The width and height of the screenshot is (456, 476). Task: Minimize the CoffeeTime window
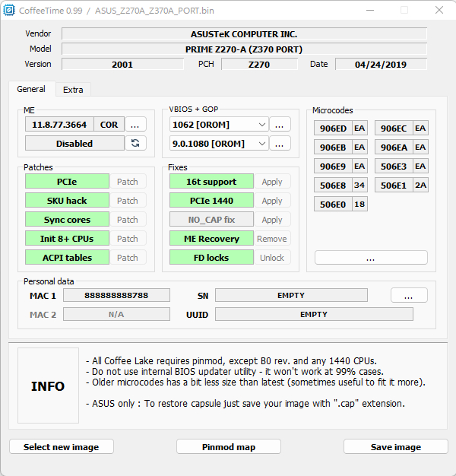click(x=370, y=11)
